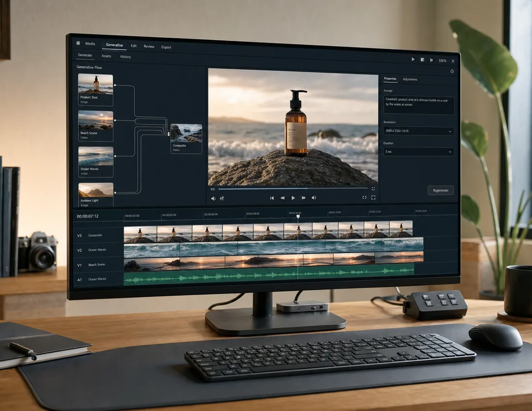The image size is (532, 411).
Task: Click the layout panel icon in top toolbar
Action: pyautogui.click(x=422, y=59)
